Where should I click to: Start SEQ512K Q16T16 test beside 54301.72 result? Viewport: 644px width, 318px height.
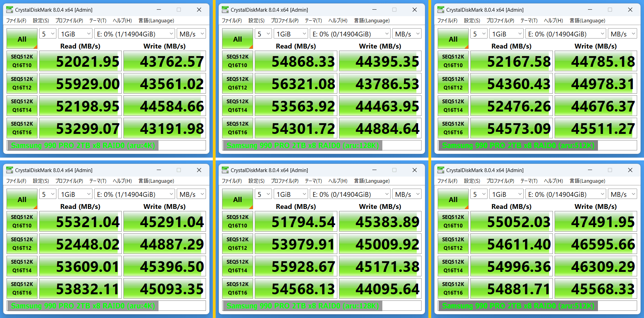(238, 128)
